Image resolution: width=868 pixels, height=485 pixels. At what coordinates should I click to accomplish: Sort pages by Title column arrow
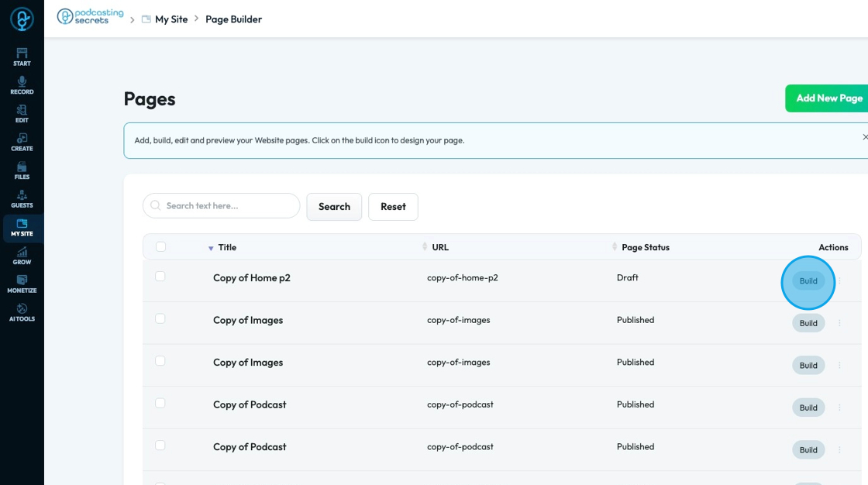(x=211, y=248)
